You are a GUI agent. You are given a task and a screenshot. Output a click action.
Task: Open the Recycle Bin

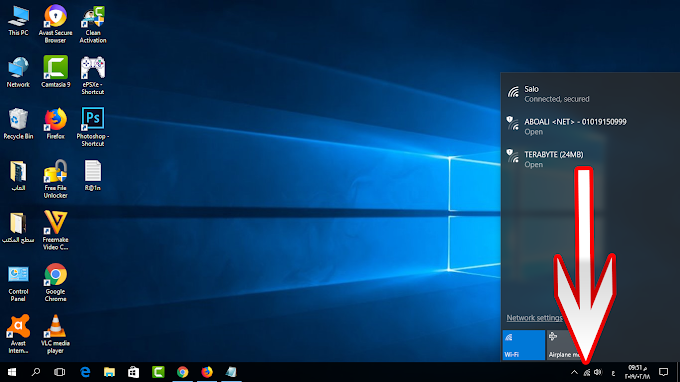(x=18, y=124)
